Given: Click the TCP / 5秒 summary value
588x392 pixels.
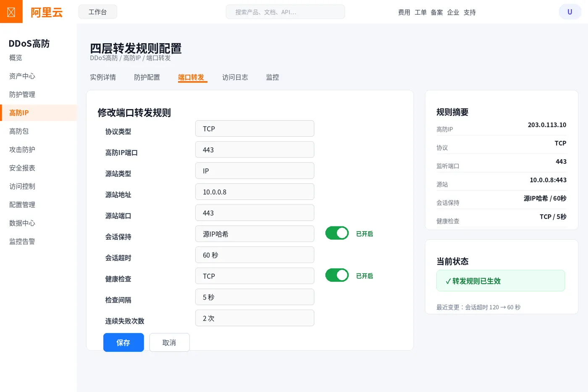Looking at the screenshot, I should [x=553, y=217].
